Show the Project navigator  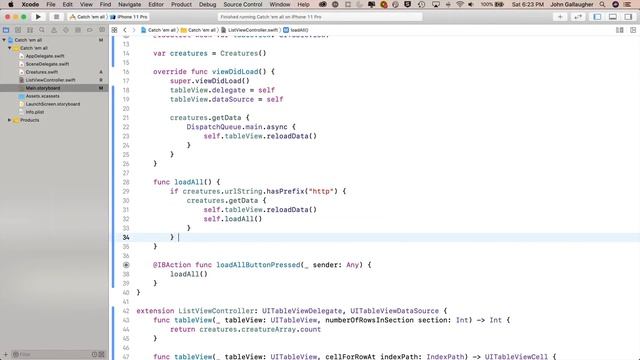coord(6,30)
